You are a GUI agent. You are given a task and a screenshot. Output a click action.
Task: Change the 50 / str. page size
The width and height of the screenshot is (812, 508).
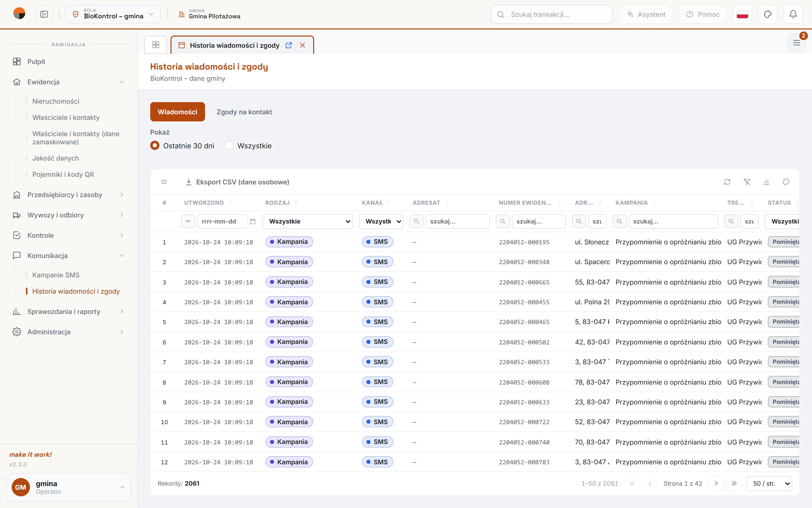pyautogui.click(x=769, y=483)
